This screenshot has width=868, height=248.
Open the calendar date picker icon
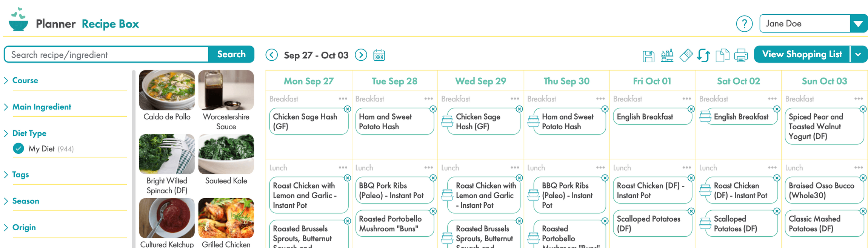click(379, 55)
